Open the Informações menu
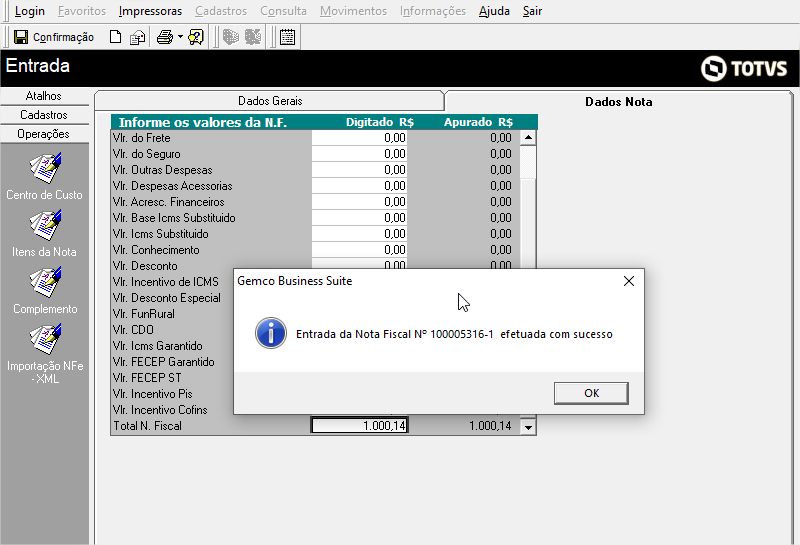The width and height of the screenshot is (800, 545). point(433,11)
